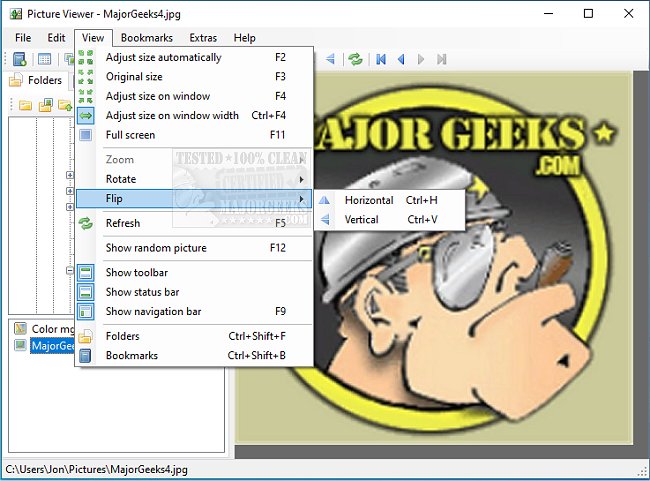
Task: Click the folder icon beside Folders entry
Action: click(x=85, y=336)
